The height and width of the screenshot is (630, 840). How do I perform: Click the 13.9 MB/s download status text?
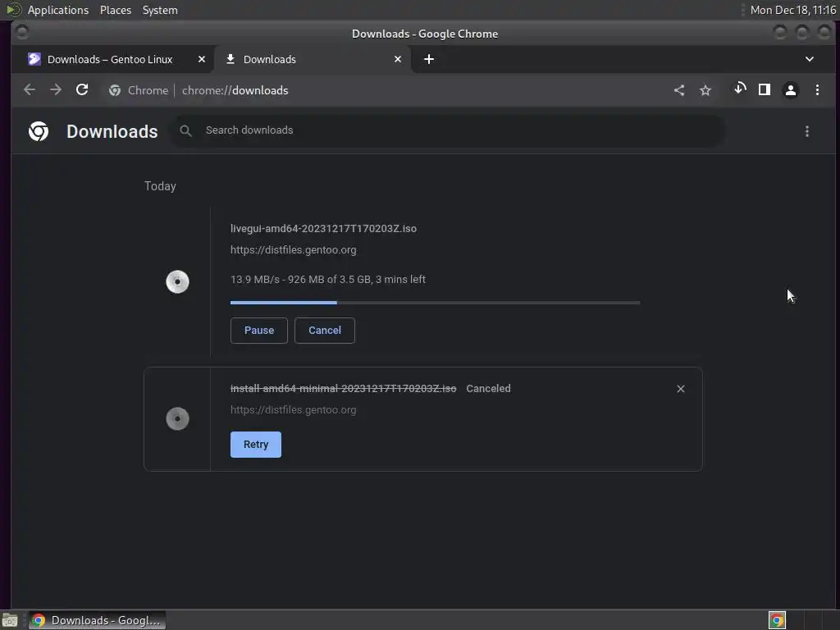point(328,280)
